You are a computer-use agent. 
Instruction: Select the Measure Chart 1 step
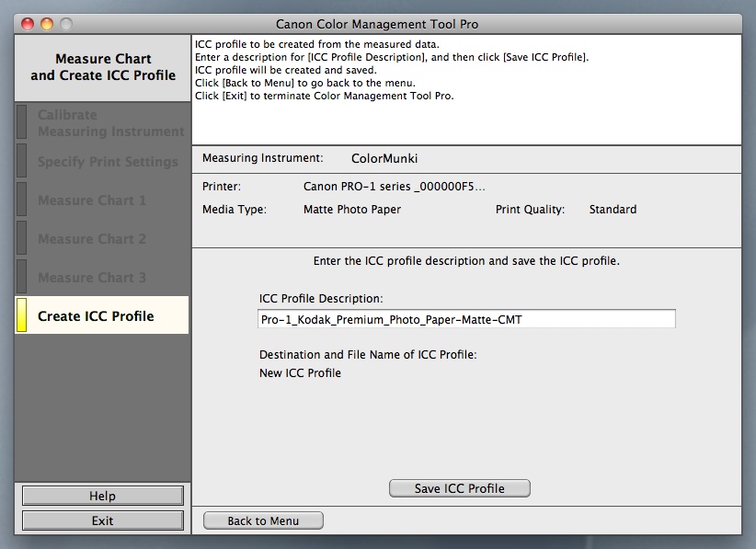click(x=92, y=200)
